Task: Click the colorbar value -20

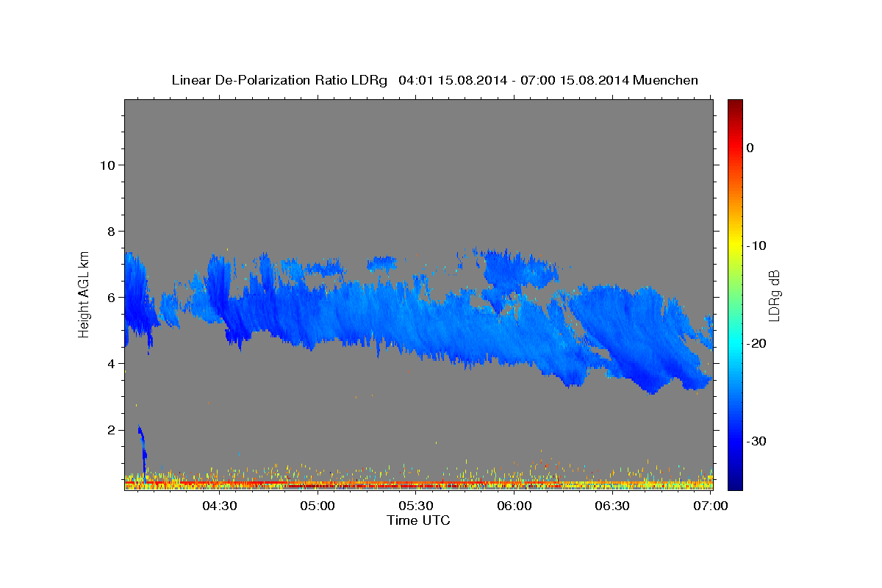Action: pyautogui.click(x=756, y=343)
